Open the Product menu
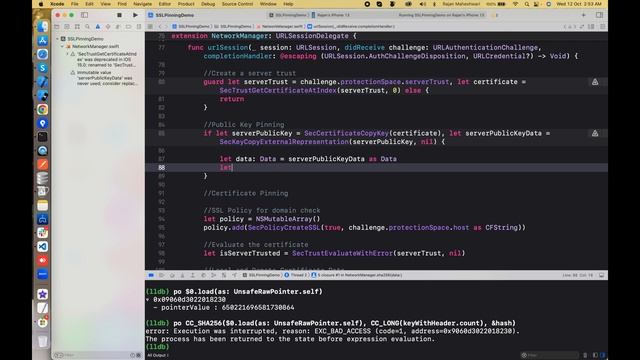 click(186, 4)
